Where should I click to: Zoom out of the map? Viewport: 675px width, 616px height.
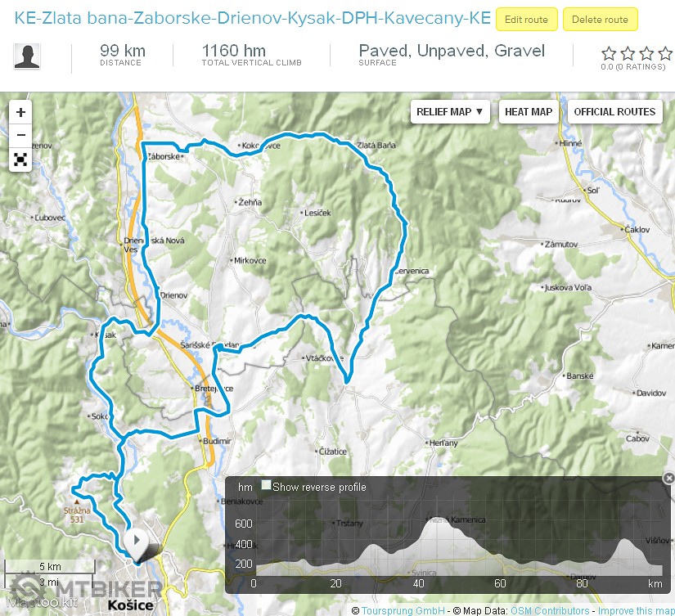pos(20,136)
